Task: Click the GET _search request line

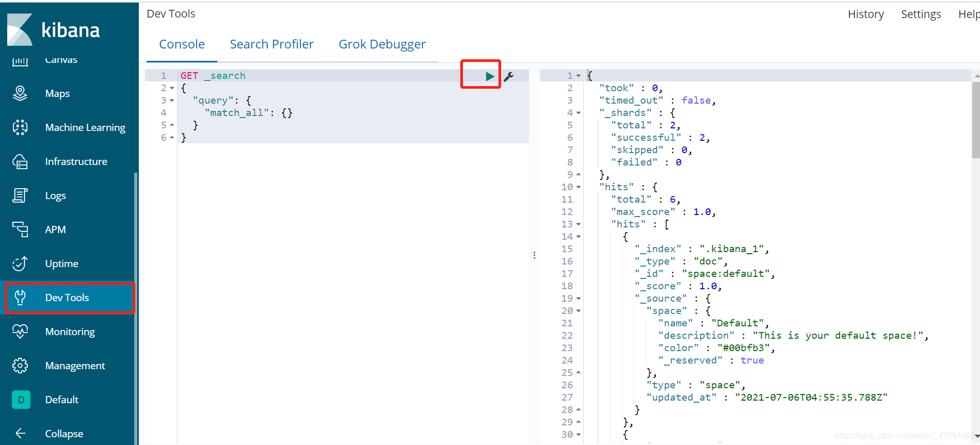Action: [213, 76]
